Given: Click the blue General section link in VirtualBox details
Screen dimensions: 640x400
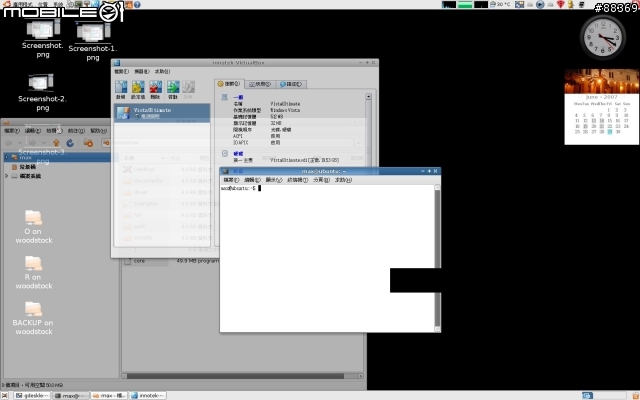Looking at the screenshot, I should click(238, 98).
